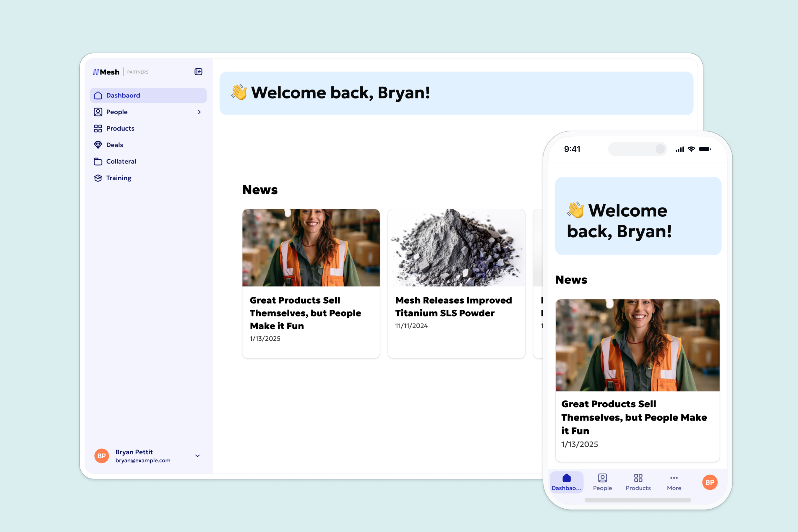The height and width of the screenshot is (532, 798).
Task: Click the Products grid icon in sidebar
Action: tap(98, 128)
